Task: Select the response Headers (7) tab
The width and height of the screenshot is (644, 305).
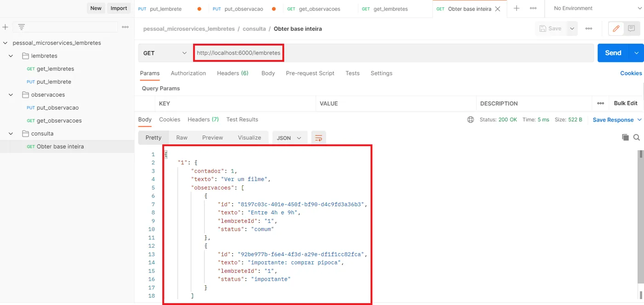Action: 203,119
